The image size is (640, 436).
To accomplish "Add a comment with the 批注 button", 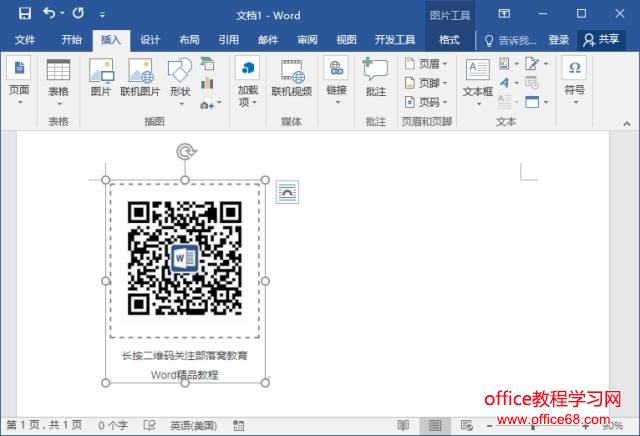I will click(x=376, y=78).
